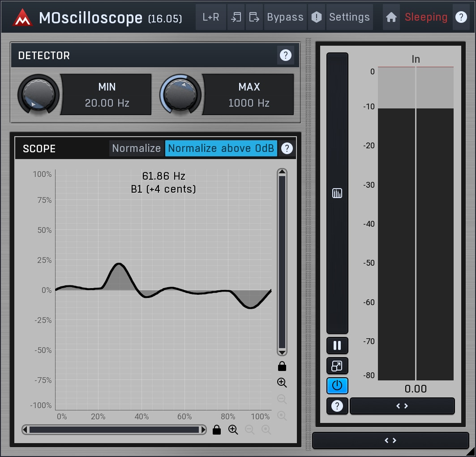Screen dimensions: 476x457
Task: Open the Settings menu
Action: 349,17
